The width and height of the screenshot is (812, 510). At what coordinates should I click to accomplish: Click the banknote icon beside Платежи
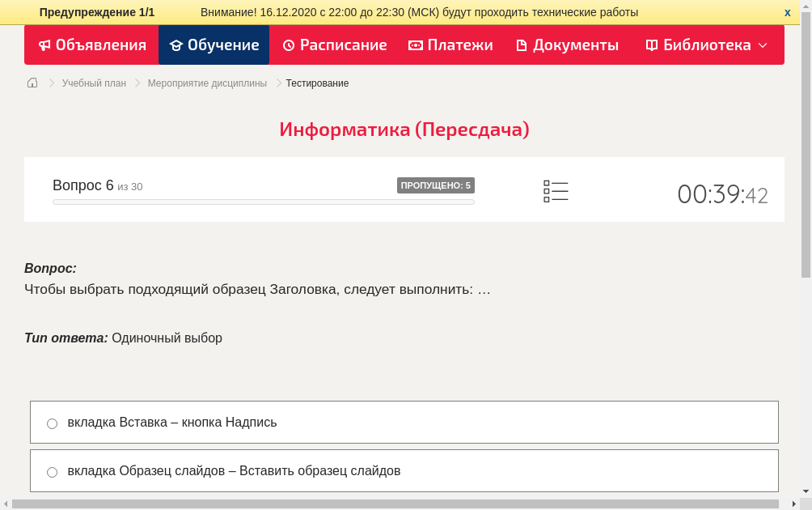click(x=416, y=45)
